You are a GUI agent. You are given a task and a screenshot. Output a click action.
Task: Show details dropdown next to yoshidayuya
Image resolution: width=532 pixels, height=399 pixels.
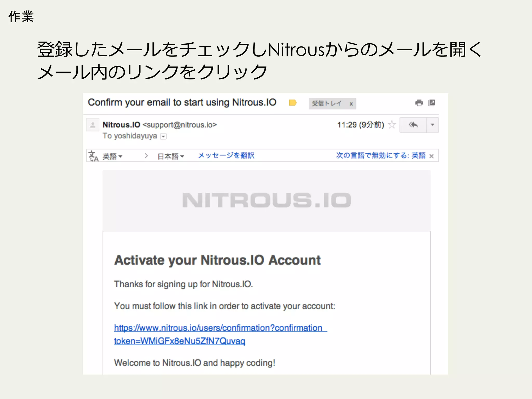click(163, 136)
